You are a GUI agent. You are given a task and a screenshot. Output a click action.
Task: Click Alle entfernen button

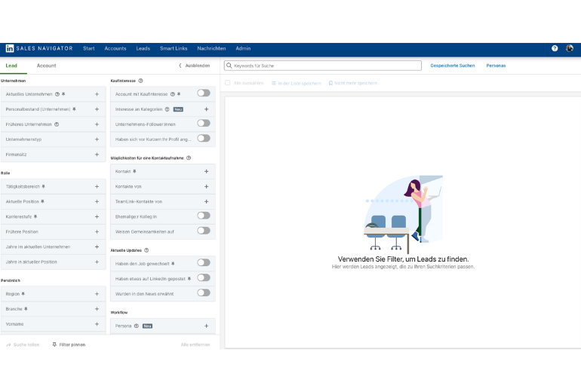coord(195,345)
